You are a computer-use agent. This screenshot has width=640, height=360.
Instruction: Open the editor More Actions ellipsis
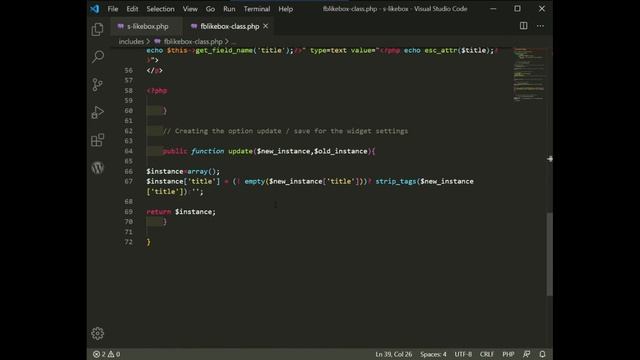(540, 26)
